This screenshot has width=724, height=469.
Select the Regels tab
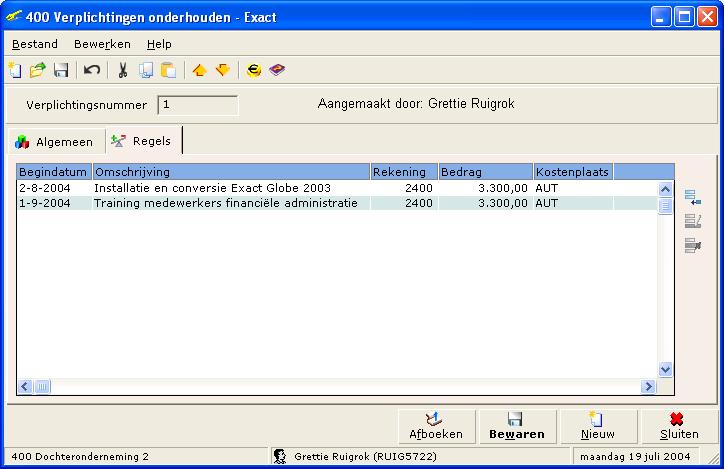143,141
